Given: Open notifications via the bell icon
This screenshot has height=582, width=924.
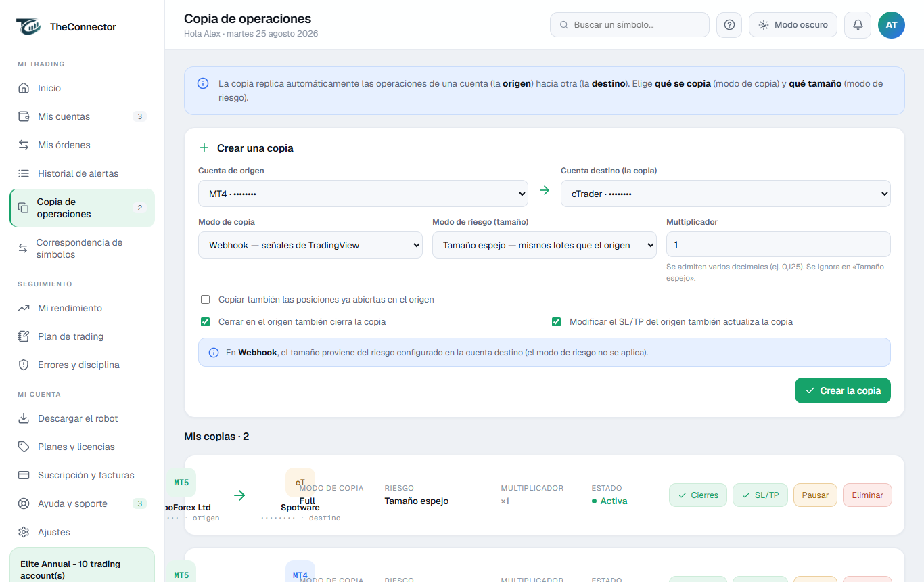Looking at the screenshot, I should [x=858, y=25].
